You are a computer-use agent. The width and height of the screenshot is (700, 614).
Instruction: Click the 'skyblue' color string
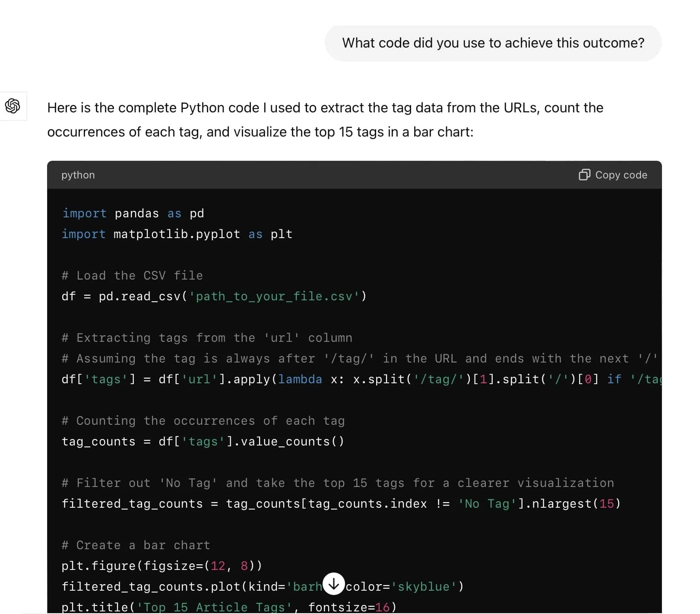(x=424, y=587)
